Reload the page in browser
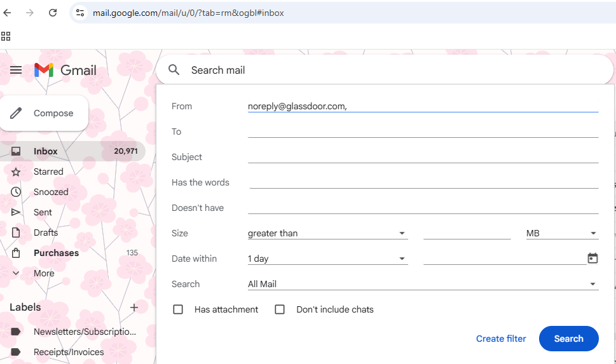 [53, 13]
